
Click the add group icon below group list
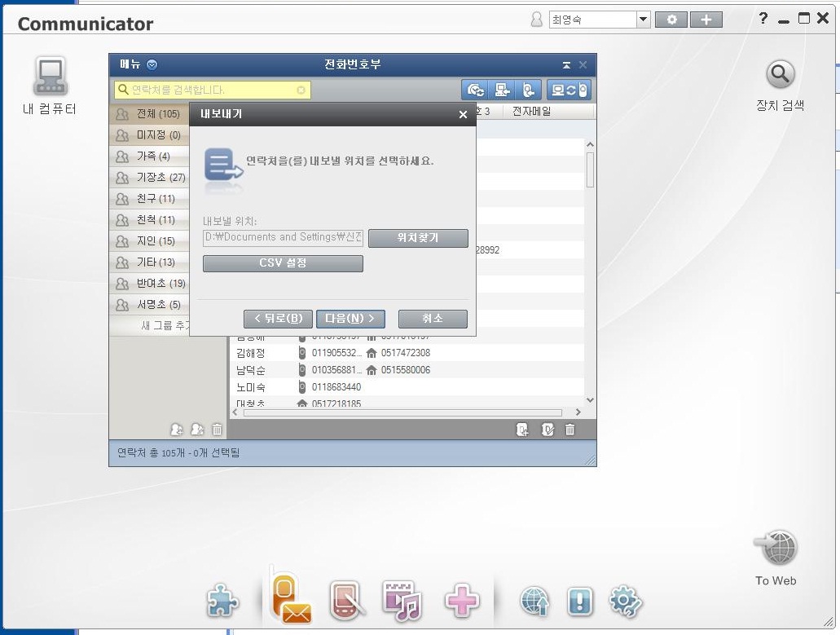click(176, 430)
